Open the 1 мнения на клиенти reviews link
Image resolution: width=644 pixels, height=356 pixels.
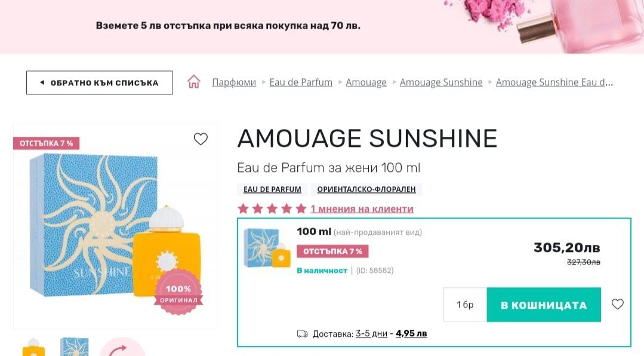[362, 209]
